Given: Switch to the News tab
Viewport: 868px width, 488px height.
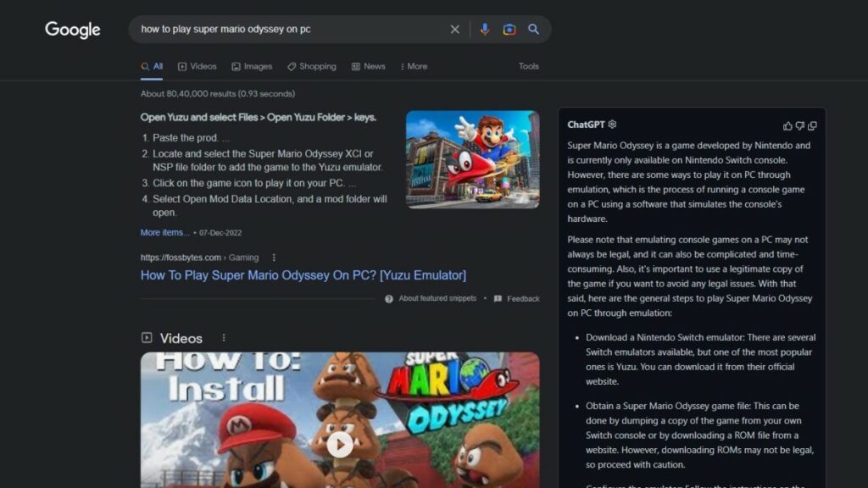Looking at the screenshot, I should [x=374, y=65].
